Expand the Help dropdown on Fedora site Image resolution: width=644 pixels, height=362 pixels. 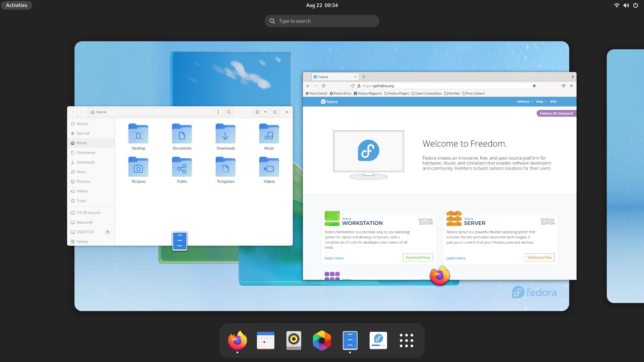pyautogui.click(x=541, y=102)
